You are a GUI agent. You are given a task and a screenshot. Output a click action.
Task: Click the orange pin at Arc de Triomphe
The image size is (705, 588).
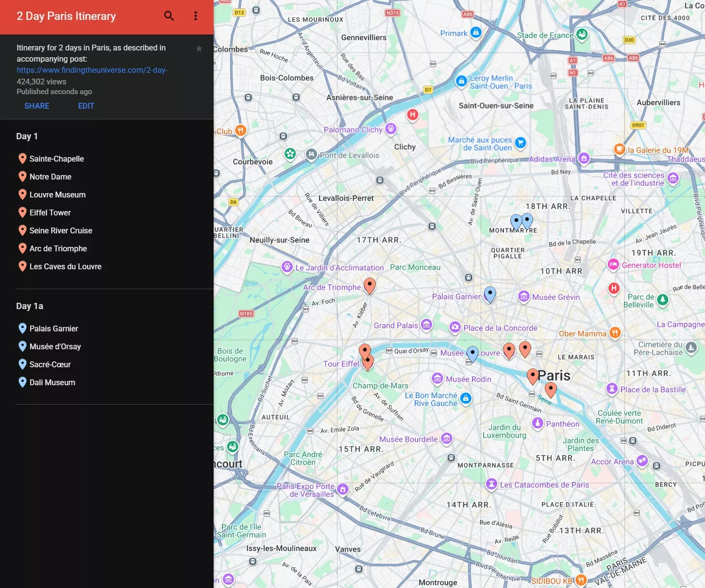369,286
